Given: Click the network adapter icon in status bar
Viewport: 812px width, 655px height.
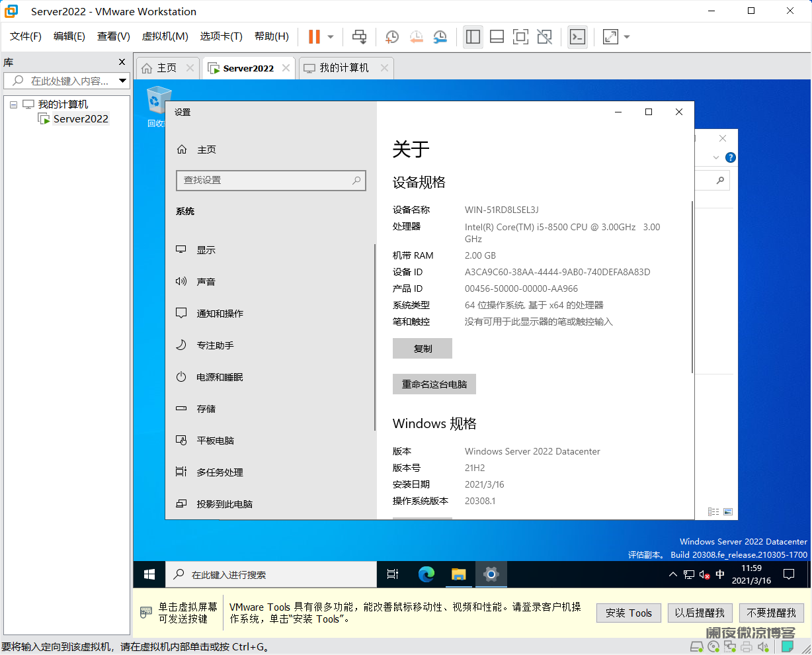Looking at the screenshot, I should click(x=730, y=646).
